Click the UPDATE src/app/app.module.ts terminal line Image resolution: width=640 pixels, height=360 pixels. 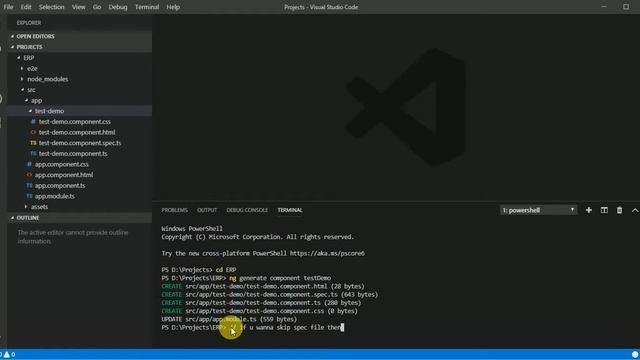[x=229, y=319]
